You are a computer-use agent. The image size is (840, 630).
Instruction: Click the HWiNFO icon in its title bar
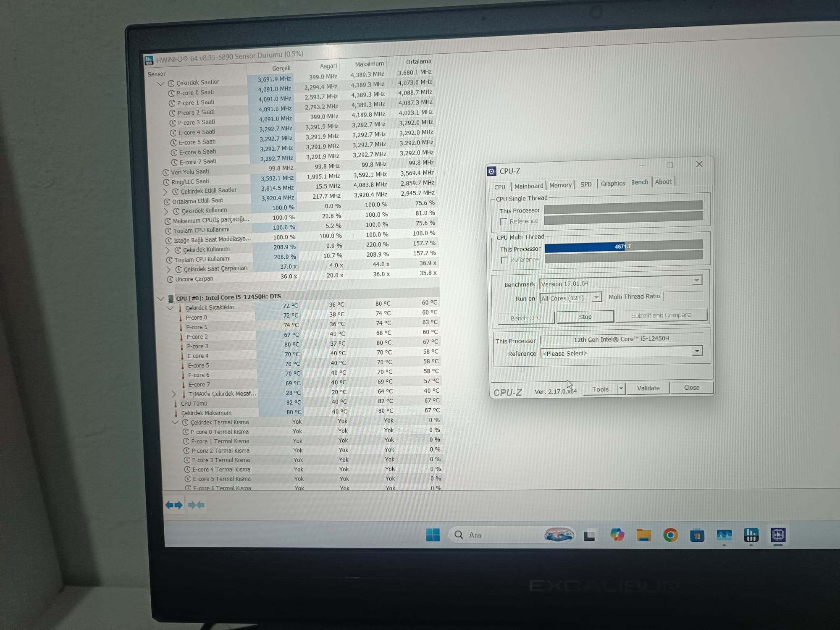coord(149,60)
